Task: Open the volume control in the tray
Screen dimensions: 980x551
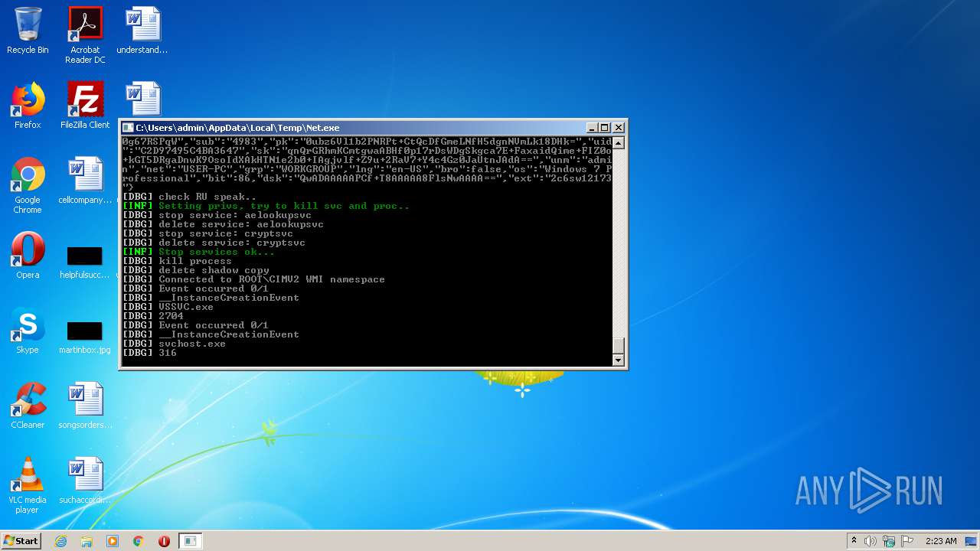Action: point(871,541)
